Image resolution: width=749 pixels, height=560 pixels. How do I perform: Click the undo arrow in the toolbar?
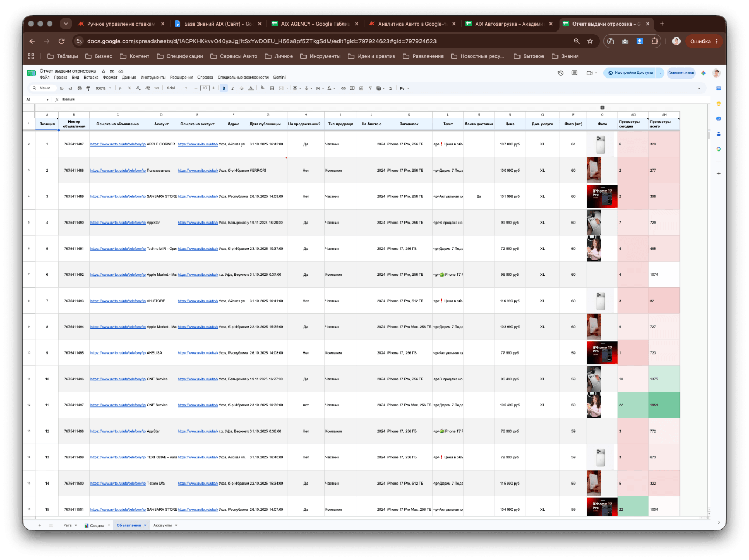(62, 88)
